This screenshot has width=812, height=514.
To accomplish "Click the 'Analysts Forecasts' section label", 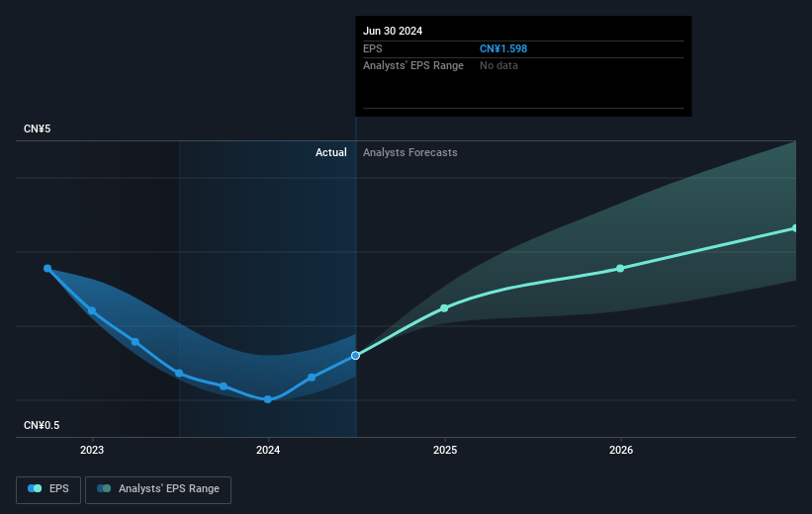I will click(410, 152).
